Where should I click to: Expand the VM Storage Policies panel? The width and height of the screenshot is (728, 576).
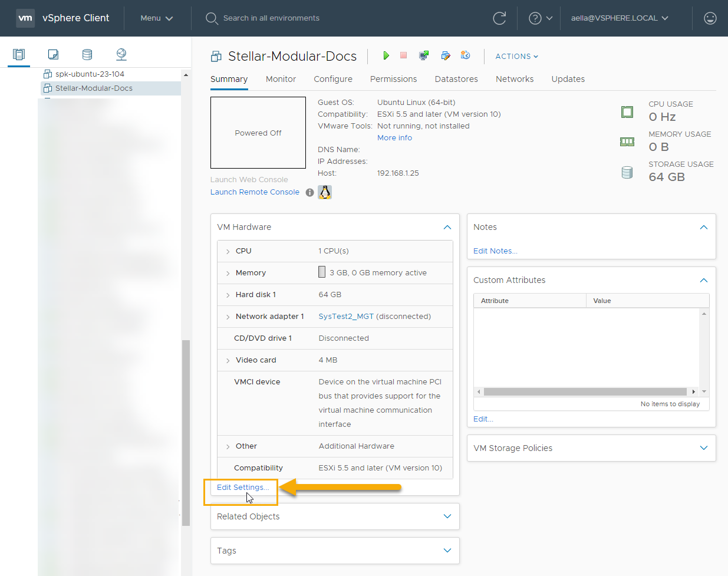tap(703, 448)
